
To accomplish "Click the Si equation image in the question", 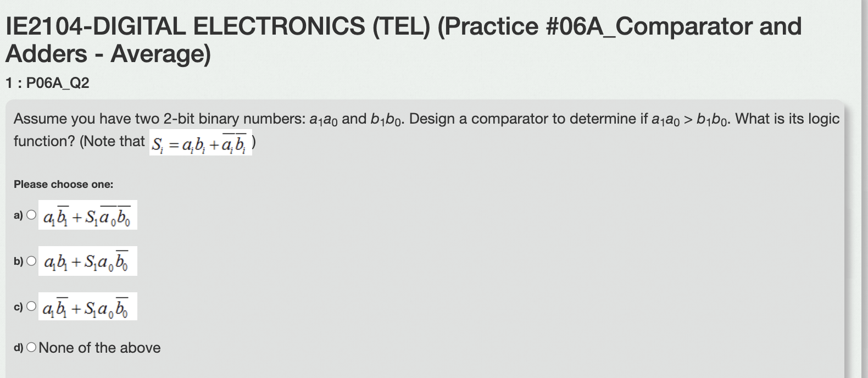I will [201, 144].
